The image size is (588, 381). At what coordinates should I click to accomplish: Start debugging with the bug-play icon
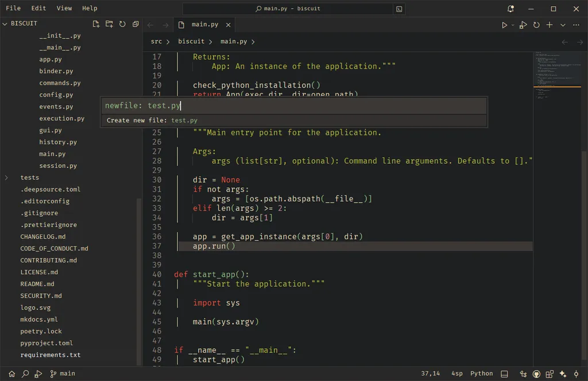click(523, 25)
